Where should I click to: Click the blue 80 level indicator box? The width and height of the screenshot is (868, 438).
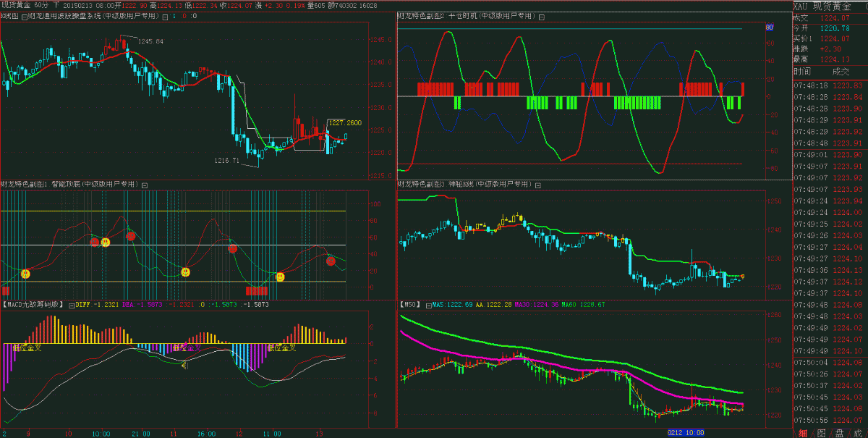pyautogui.click(x=770, y=28)
